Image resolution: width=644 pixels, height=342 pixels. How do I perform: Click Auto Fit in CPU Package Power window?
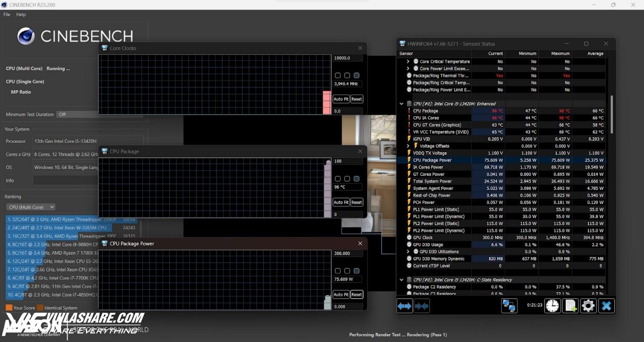341,294
